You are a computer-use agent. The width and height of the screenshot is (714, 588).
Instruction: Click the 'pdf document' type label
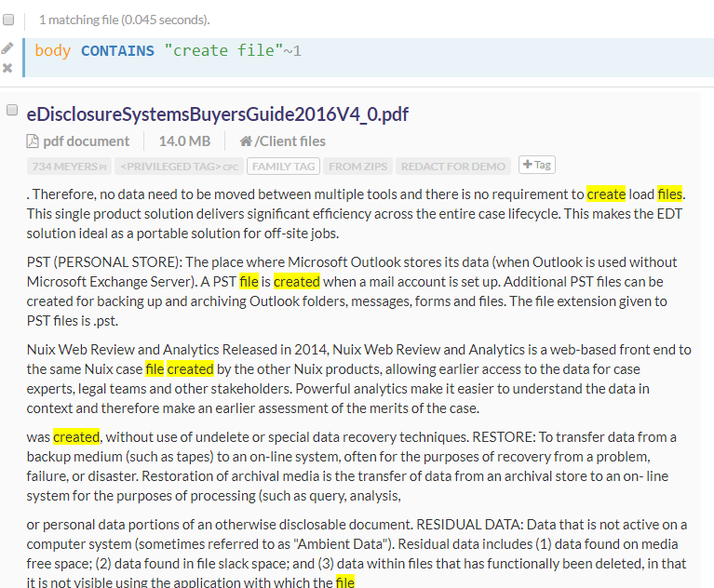coord(86,141)
